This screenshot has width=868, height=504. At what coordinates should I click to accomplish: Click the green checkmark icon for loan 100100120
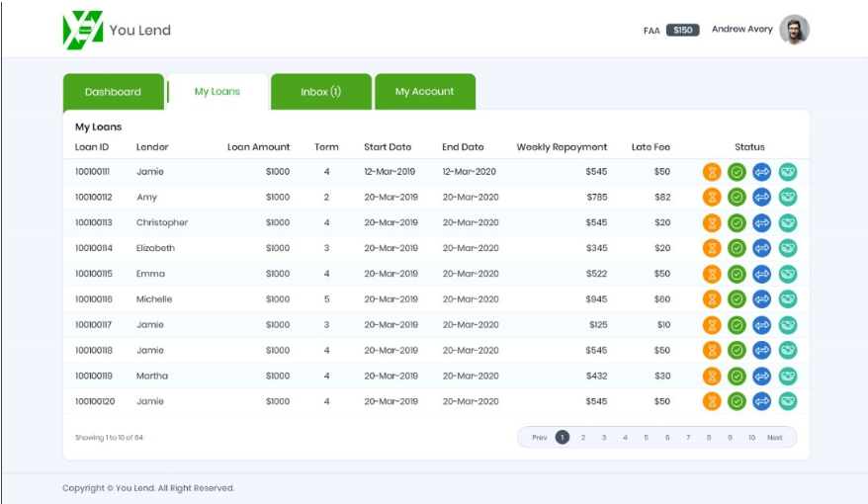tap(737, 401)
